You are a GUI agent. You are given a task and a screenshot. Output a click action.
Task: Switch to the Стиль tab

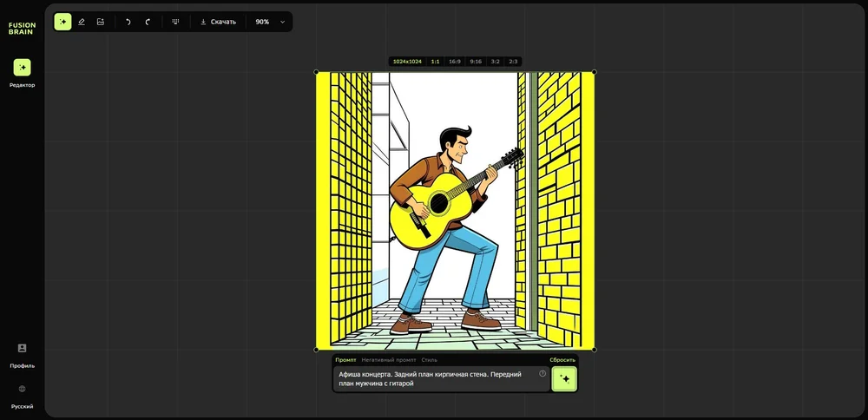429,360
